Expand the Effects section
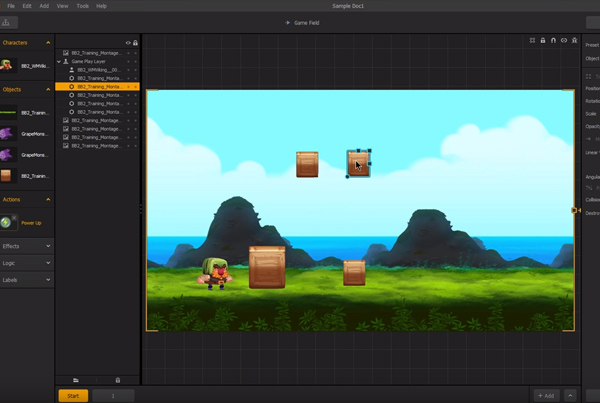This screenshot has height=403, width=600. pyautogui.click(x=48, y=246)
